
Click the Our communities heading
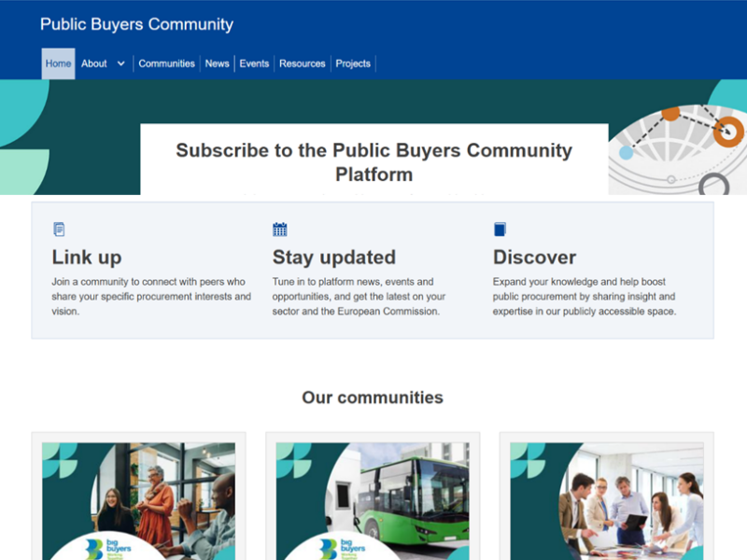(x=373, y=398)
